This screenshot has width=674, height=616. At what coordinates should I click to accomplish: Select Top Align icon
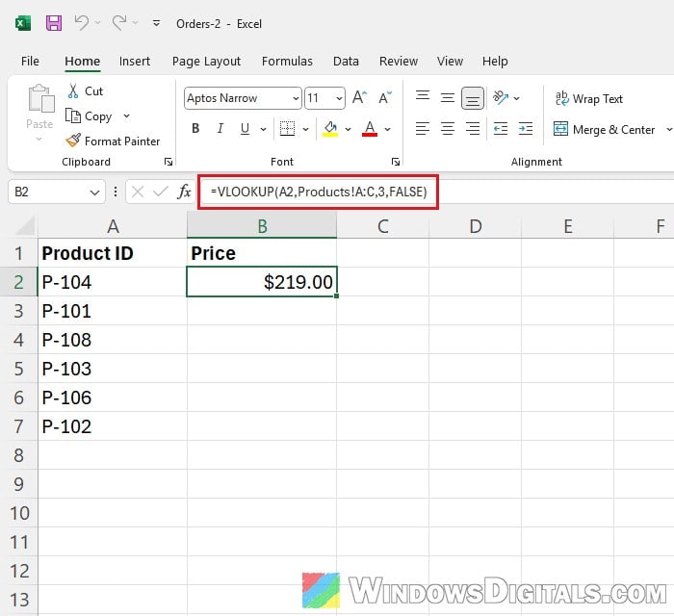click(423, 95)
